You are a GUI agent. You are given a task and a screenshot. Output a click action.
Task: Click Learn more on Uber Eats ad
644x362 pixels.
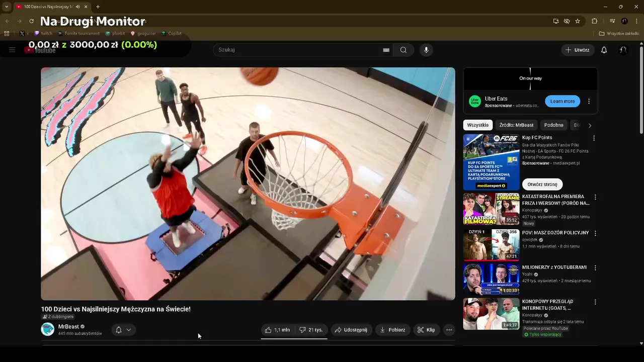[562, 101]
